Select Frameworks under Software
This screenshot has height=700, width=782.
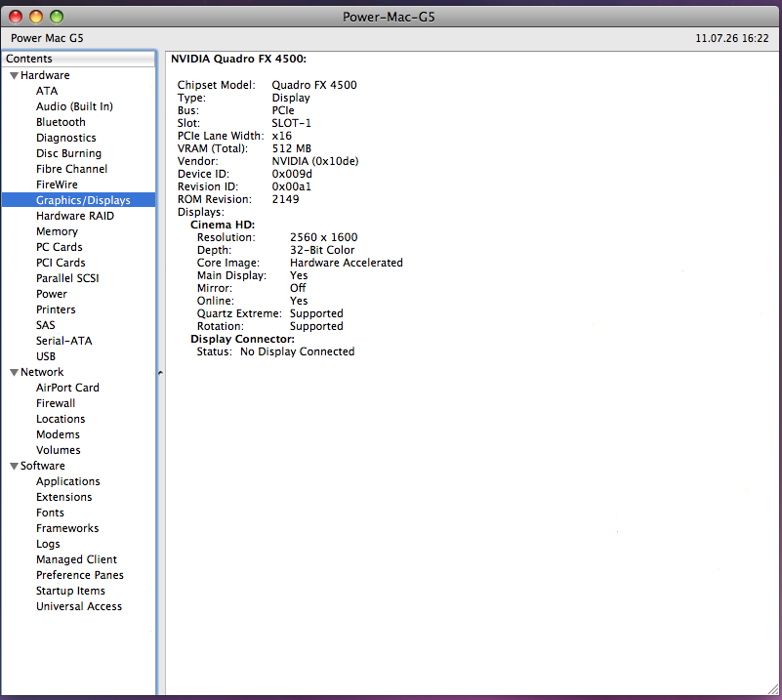point(67,528)
